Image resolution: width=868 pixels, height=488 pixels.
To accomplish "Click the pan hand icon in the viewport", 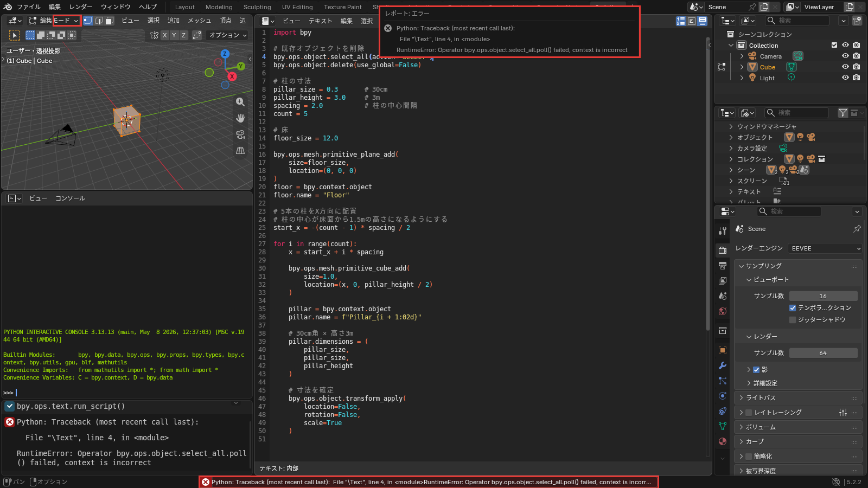I will 240,118.
